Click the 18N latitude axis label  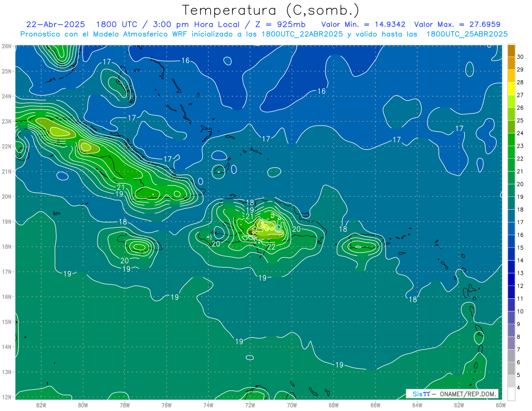(x=7, y=247)
